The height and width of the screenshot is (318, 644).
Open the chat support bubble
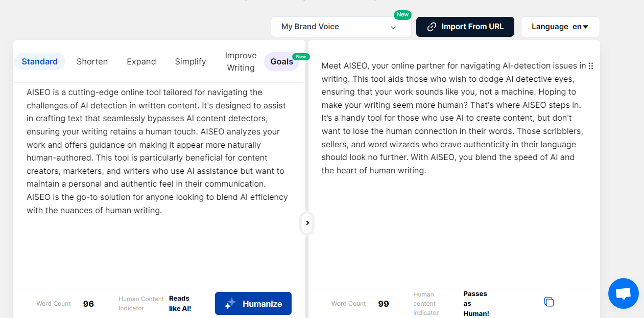click(x=624, y=293)
